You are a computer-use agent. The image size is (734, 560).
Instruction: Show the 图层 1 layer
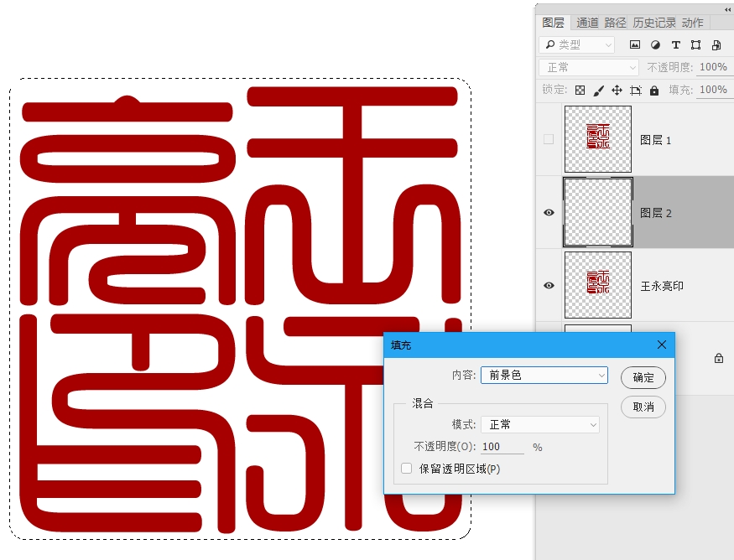point(548,139)
